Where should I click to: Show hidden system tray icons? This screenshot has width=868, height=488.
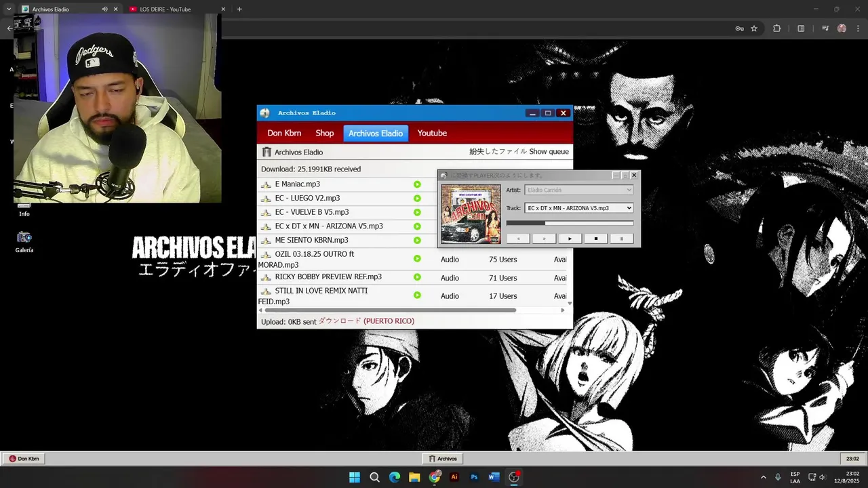(x=763, y=477)
